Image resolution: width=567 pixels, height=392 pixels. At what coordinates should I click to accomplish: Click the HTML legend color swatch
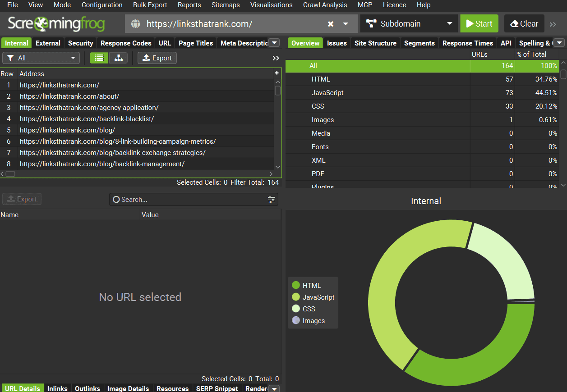point(296,285)
